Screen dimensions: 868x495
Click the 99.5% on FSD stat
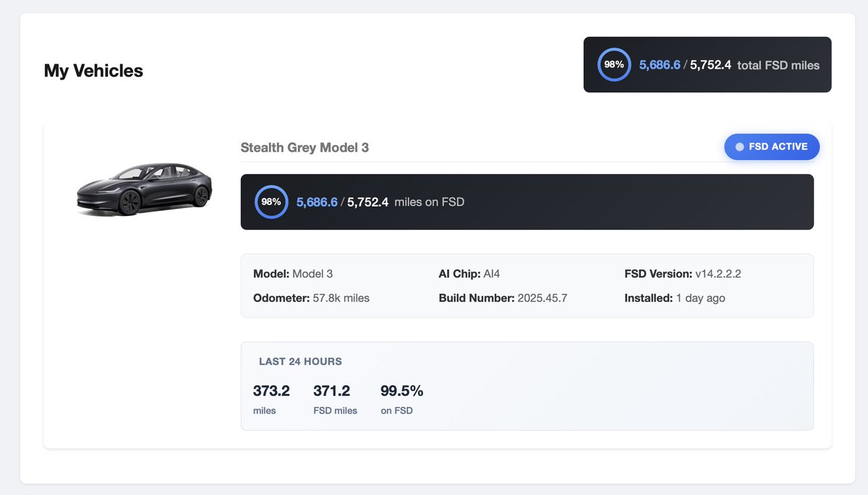pos(401,399)
